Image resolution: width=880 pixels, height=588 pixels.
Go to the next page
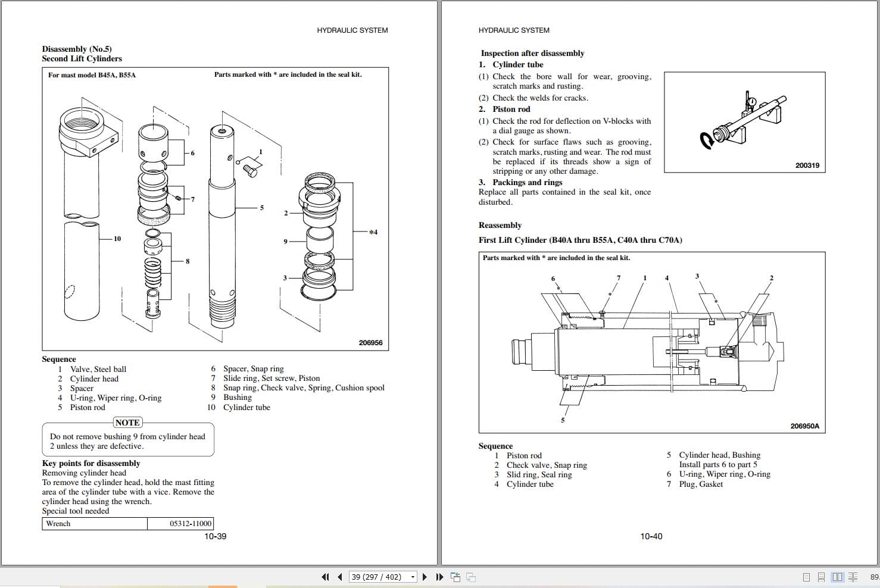pyautogui.click(x=425, y=577)
